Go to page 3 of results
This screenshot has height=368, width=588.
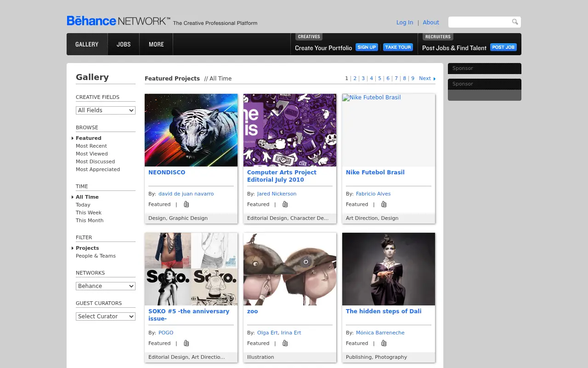click(x=363, y=78)
